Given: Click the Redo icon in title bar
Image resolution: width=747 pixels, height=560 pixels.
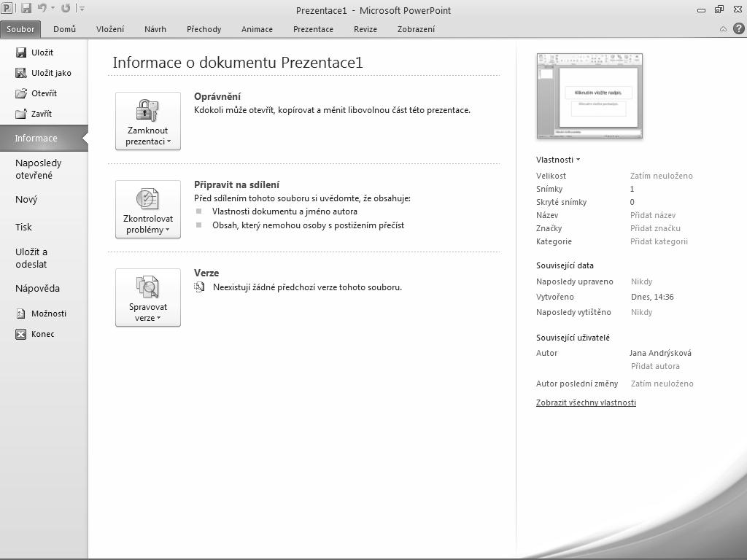Looking at the screenshot, I should [66, 8].
